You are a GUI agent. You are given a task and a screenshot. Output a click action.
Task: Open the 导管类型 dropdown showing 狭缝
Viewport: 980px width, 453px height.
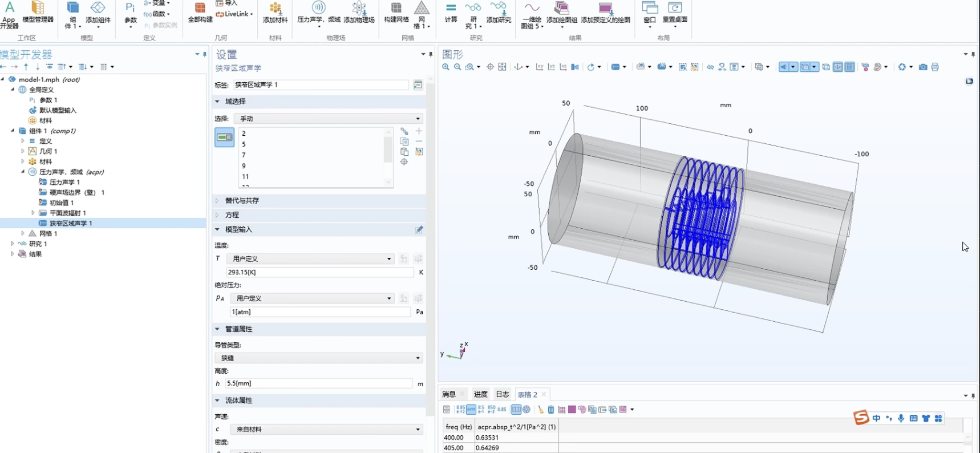point(318,358)
